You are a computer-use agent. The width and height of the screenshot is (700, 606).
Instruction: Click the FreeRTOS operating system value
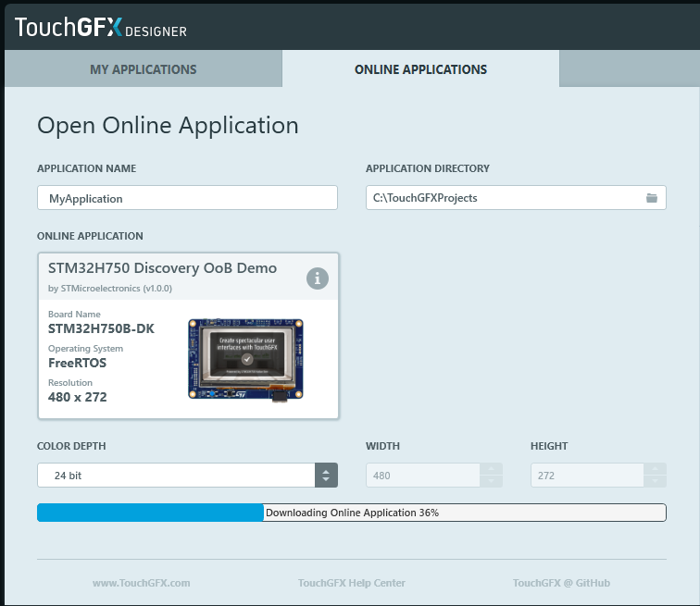click(x=77, y=363)
